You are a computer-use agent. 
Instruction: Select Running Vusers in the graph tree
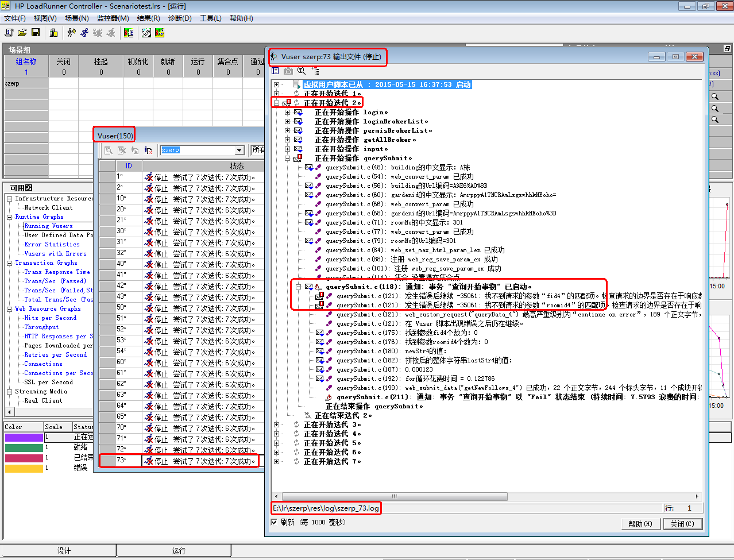pyautogui.click(x=49, y=226)
